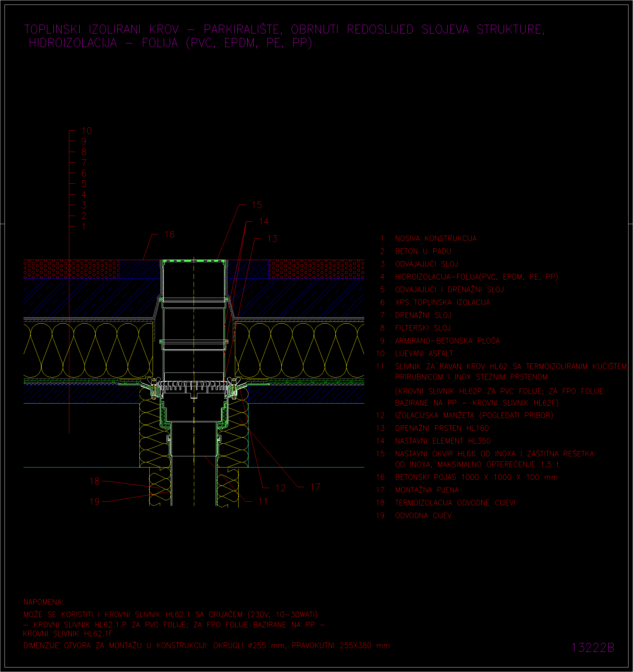This screenshot has height=672, width=633.
Task: Click legend text "DRENAŽNI PRSTEN HL160"
Action: coord(442,428)
